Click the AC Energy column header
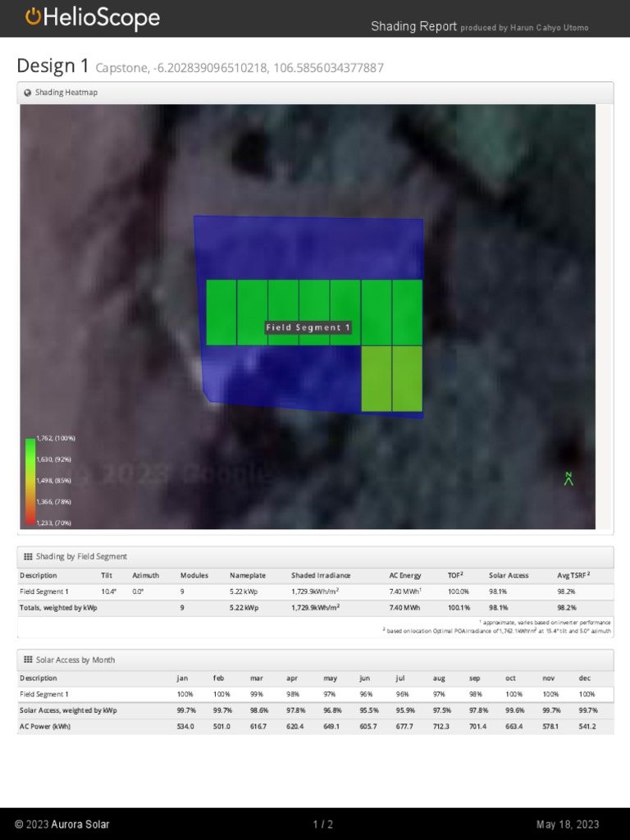The image size is (630, 840). [405, 575]
